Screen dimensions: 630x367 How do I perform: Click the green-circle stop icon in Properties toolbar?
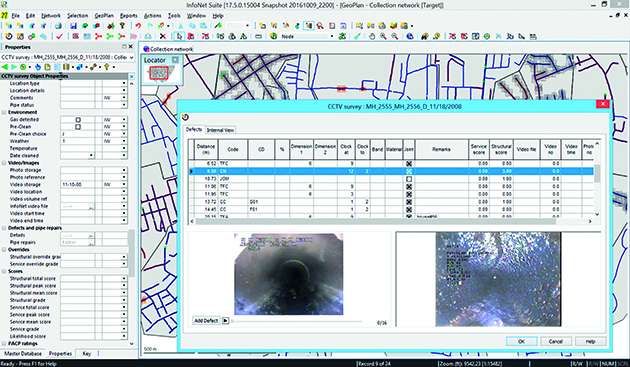click(x=23, y=67)
